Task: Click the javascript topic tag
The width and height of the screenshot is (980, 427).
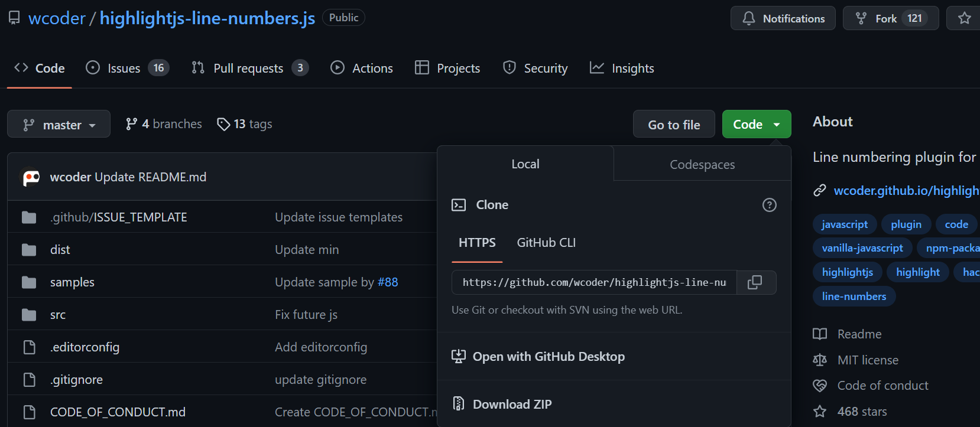Action: pyautogui.click(x=845, y=224)
